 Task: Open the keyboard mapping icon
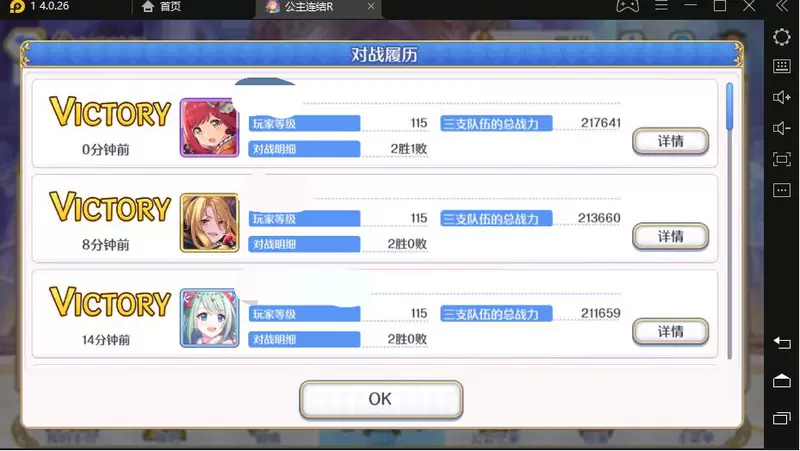click(781, 66)
